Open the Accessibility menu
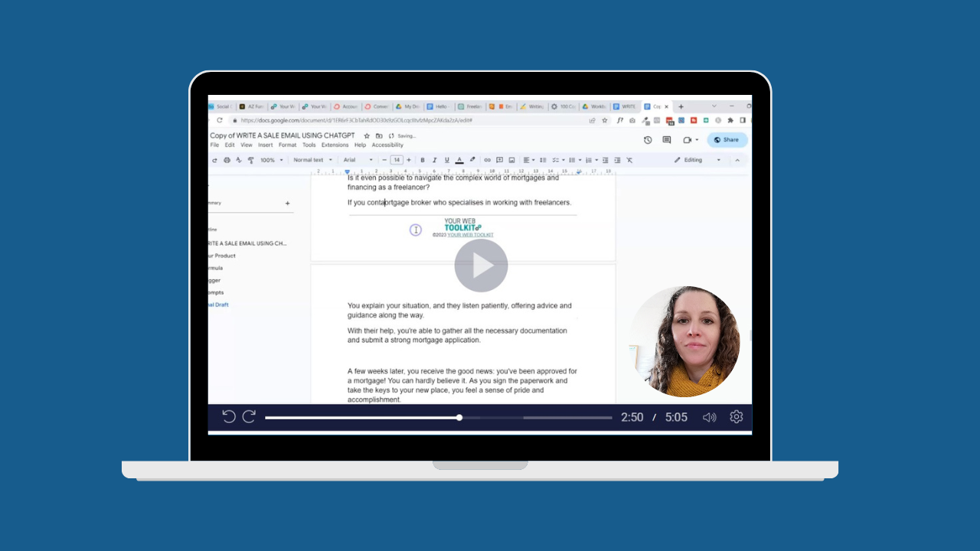The image size is (980, 551). pos(387,145)
